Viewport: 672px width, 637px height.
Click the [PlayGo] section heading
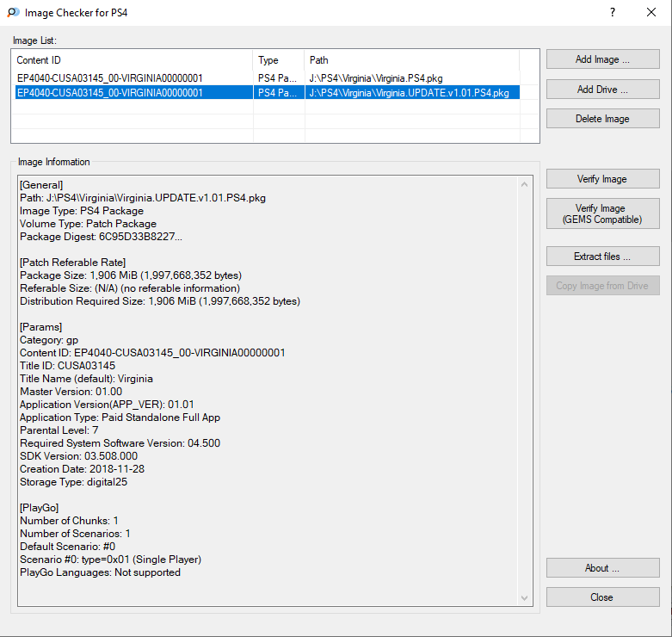point(39,508)
